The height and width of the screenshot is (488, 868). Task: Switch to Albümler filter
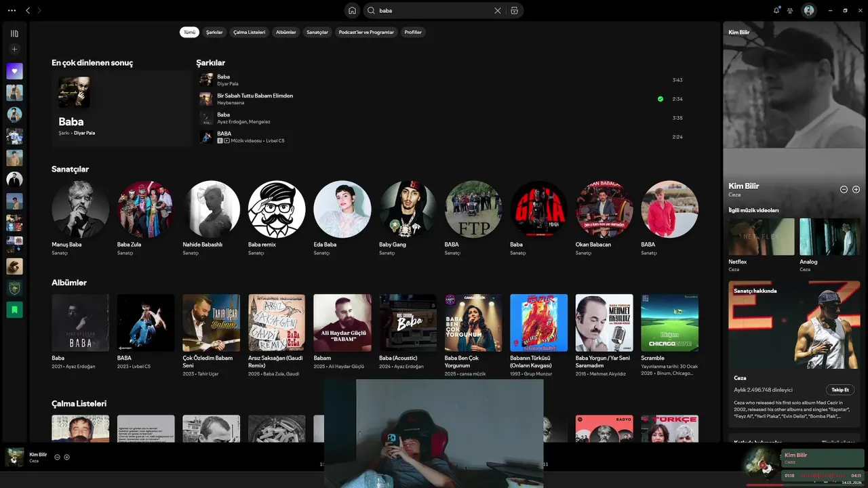[x=286, y=32]
